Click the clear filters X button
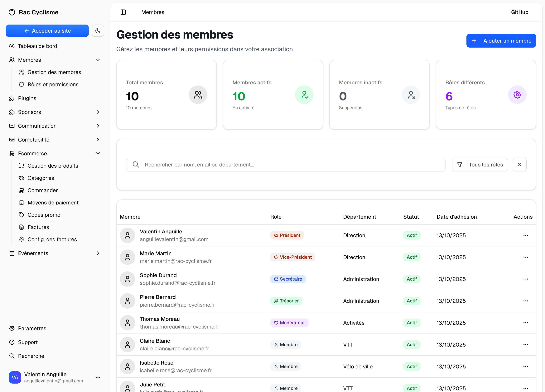The width and height of the screenshot is (545, 392). [x=519, y=165]
